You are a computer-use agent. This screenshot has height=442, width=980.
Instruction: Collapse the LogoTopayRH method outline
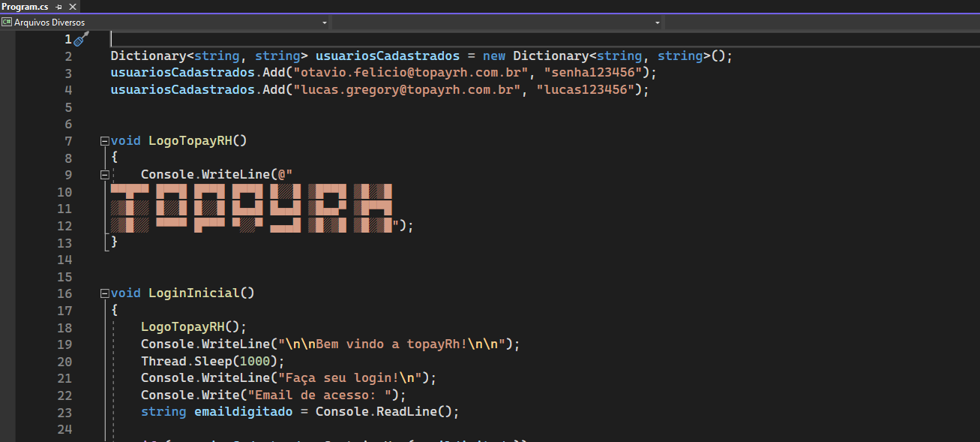pos(104,140)
